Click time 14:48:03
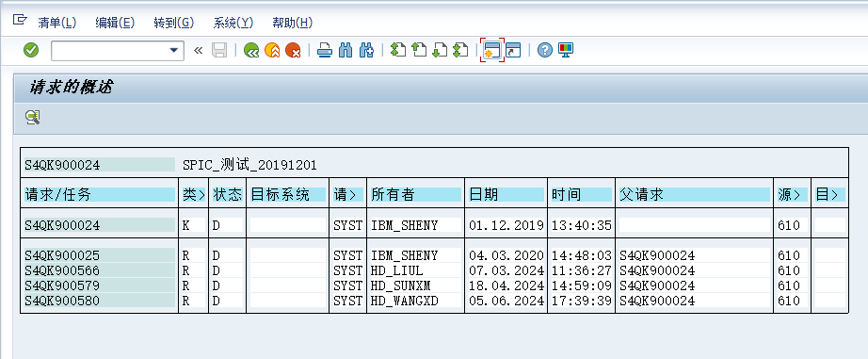 pyautogui.click(x=581, y=255)
